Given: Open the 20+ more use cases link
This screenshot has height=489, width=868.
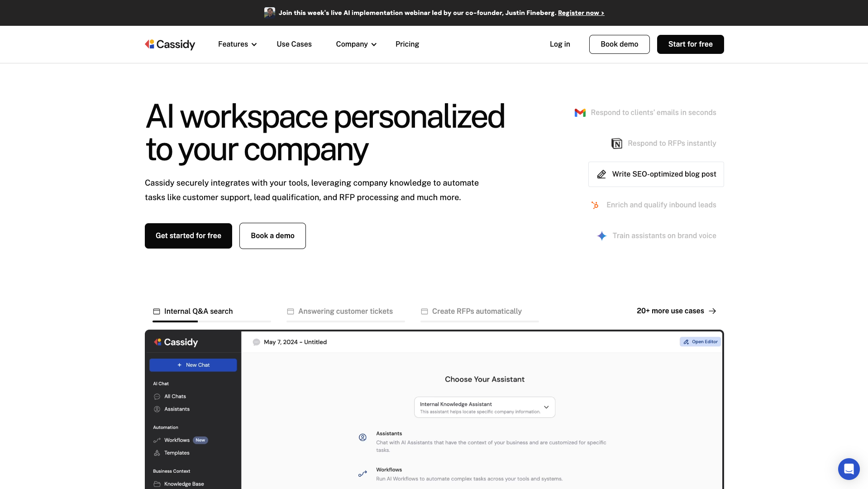Looking at the screenshot, I should pos(676,311).
